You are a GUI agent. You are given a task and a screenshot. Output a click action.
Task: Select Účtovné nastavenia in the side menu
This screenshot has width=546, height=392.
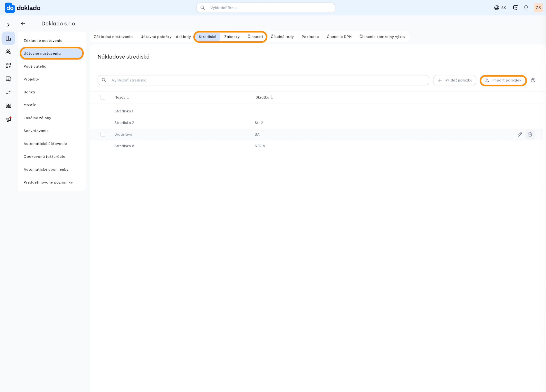point(52,53)
